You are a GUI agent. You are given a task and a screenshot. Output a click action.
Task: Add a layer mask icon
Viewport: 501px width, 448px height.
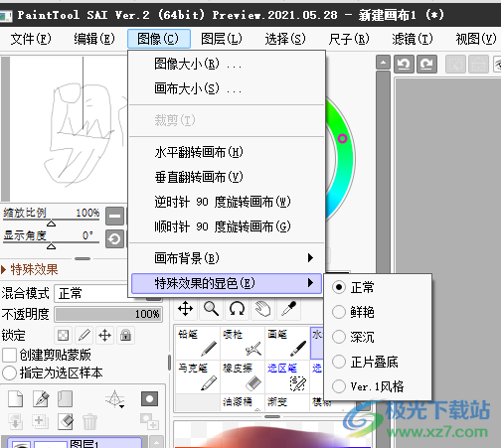tap(149, 398)
